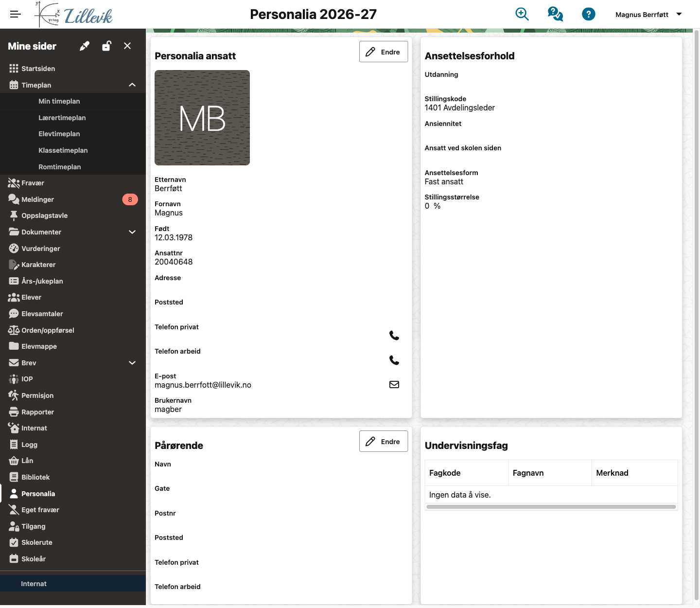Open Romtimeplan
The width and height of the screenshot is (700, 608).
click(73, 167)
